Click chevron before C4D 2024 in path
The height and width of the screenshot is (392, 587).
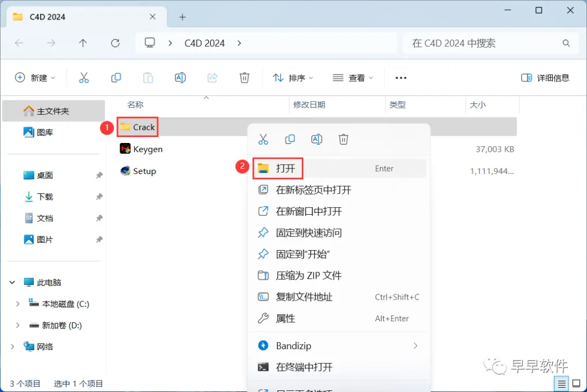pyautogui.click(x=170, y=43)
